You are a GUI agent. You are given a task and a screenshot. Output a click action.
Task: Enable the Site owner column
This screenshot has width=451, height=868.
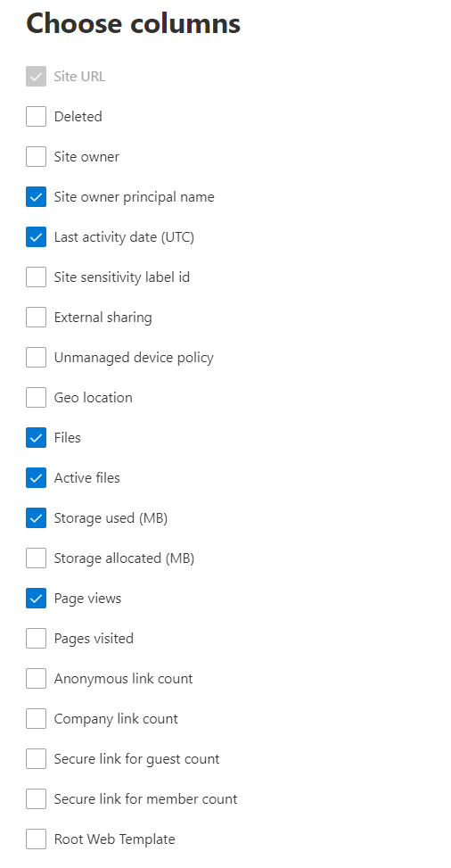tap(36, 157)
